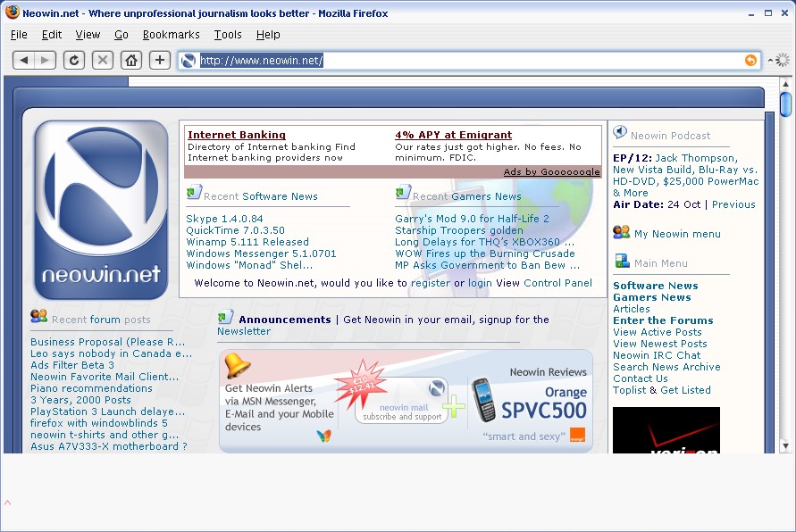Click the register link

[431, 283]
